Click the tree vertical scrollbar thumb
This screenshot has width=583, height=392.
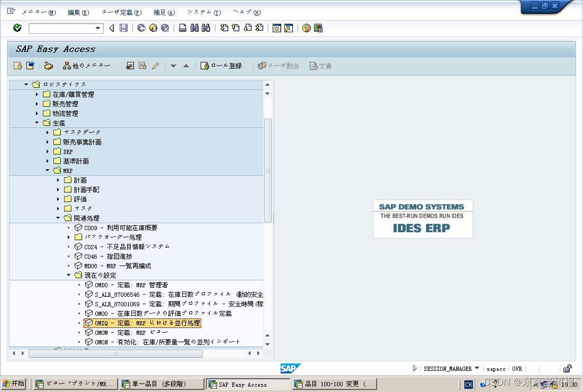(268, 170)
